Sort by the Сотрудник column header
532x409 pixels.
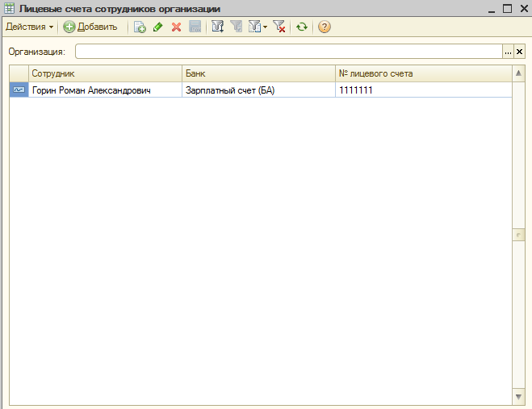click(105, 73)
